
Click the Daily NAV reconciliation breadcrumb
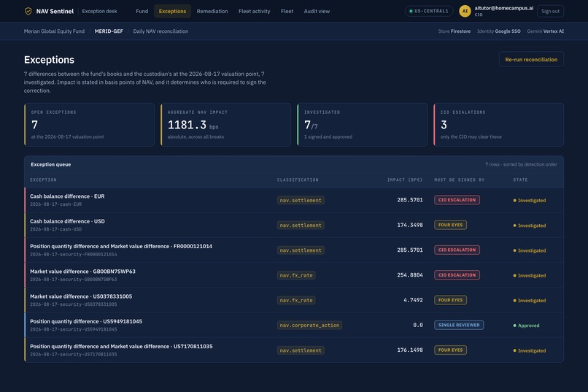[x=160, y=31]
